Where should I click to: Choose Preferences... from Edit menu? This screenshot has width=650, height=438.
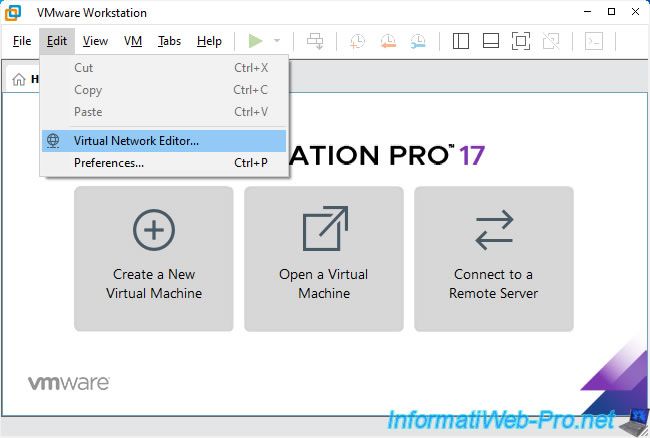(164, 163)
